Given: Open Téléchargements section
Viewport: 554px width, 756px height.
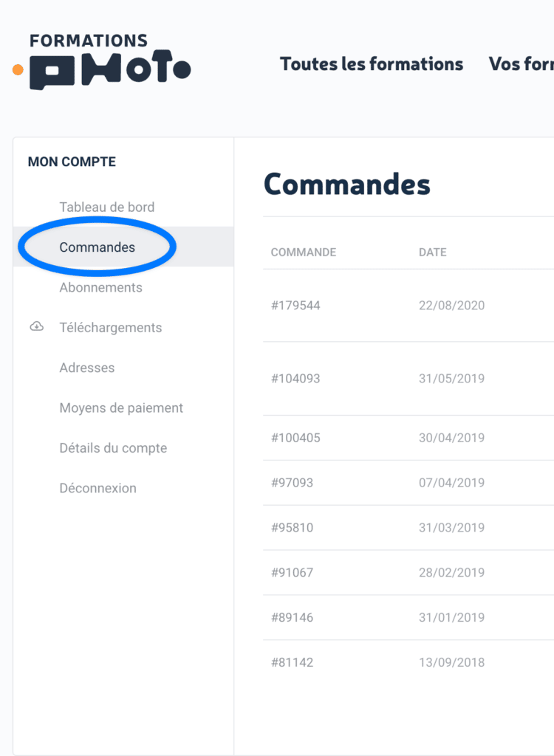Looking at the screenshot, I should 111,328.
